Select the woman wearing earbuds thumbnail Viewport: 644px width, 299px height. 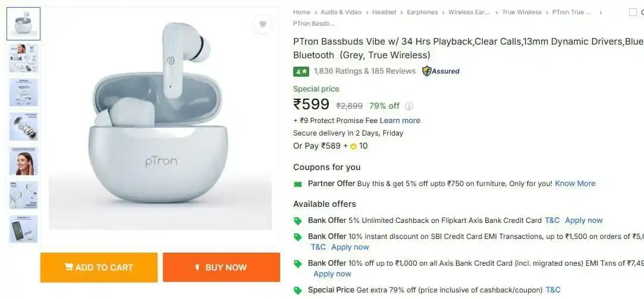click(23, 160)
